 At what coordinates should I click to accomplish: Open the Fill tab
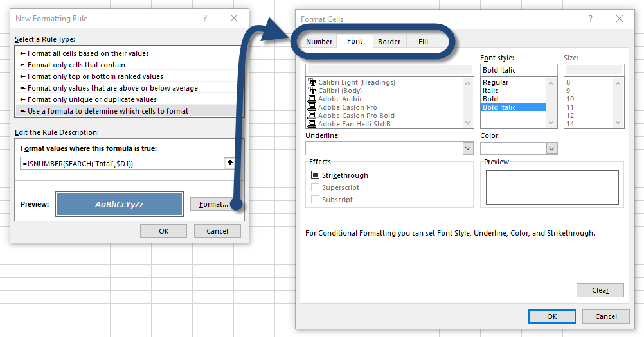click(x=423, y=42)
